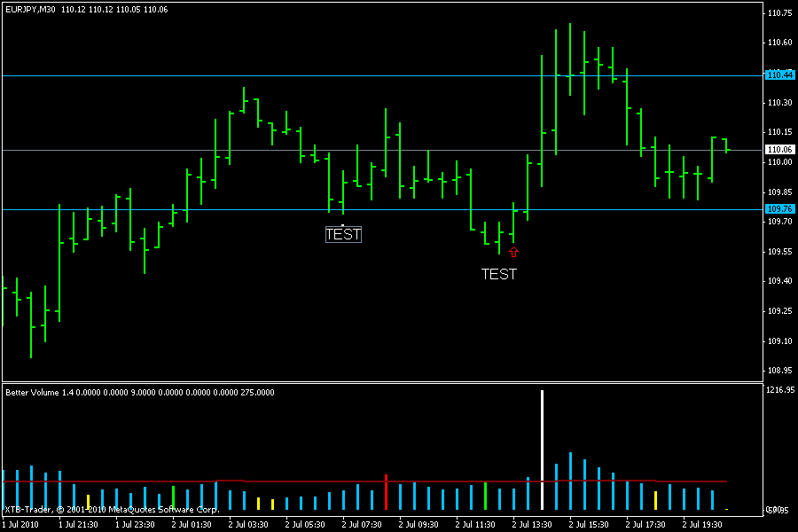The image size is (798, 532).
Task: Click the 2 Jul 17:30 time label
Action: click(645, 524)
